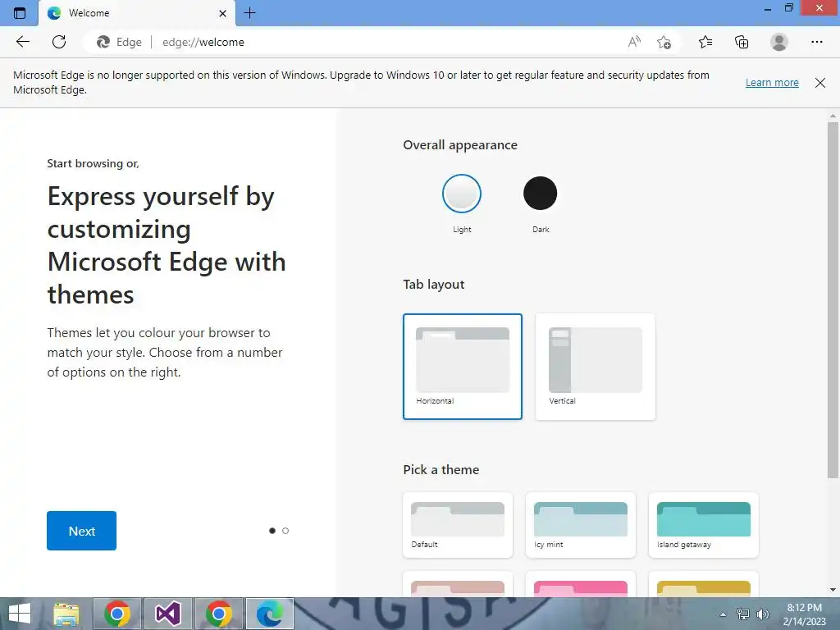Screen dimensions: 840x630
Task: Choose Horizontal tab layout
Action: 463,367
